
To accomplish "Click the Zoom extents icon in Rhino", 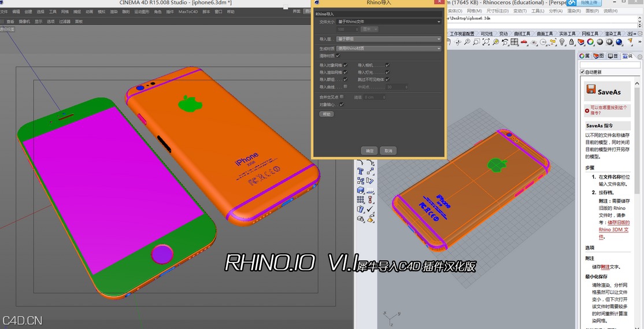I will (x=486, y=42).
